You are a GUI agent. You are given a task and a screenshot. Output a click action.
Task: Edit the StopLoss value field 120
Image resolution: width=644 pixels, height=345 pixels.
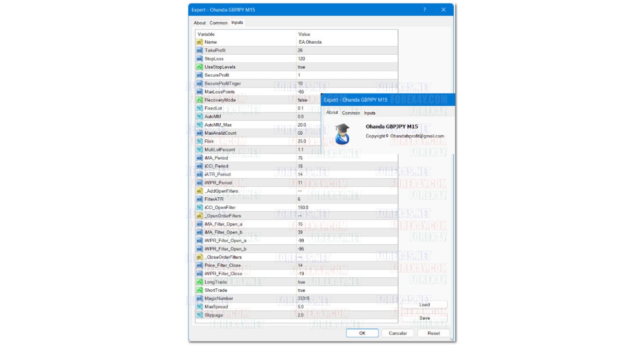tap(301, 58)
